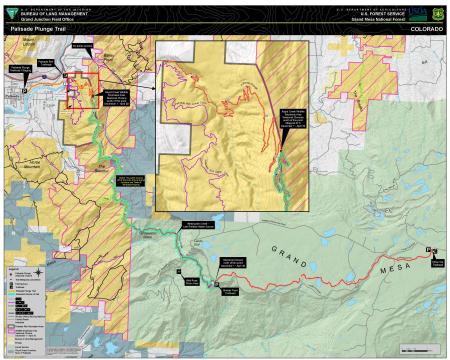
Task: Click the green trail swatch in legend
Action: click(x=11, y=294)
